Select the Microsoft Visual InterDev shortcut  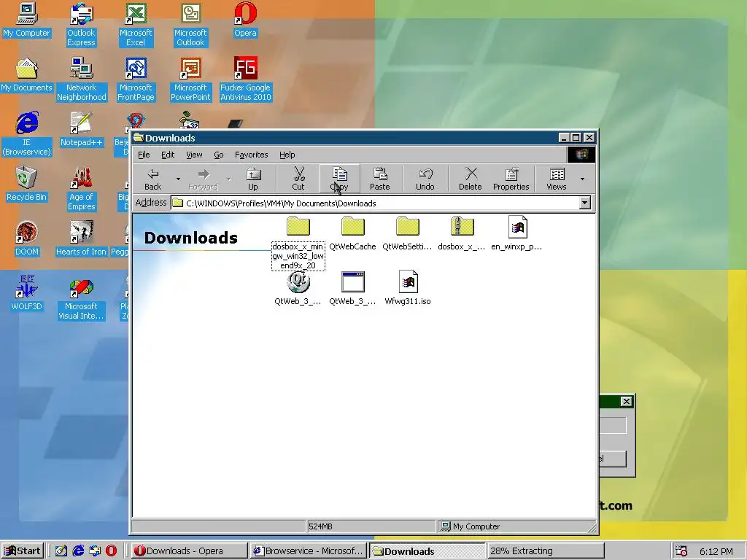click(x=81, y=298)
